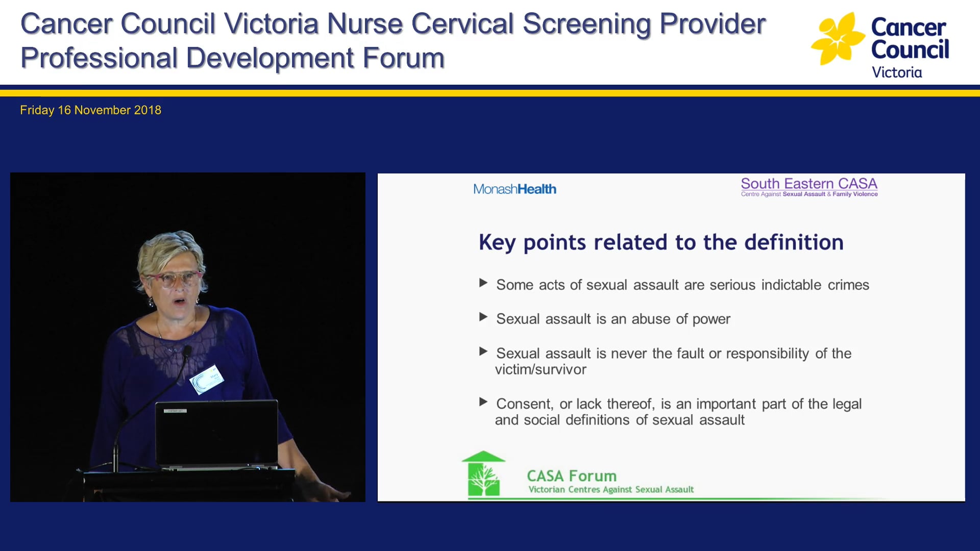Click the bullet arrow near 'victim/survivor' point
The width and height of the screenshot is (980, 551).
pyautogui.click(x=483, y=350)
